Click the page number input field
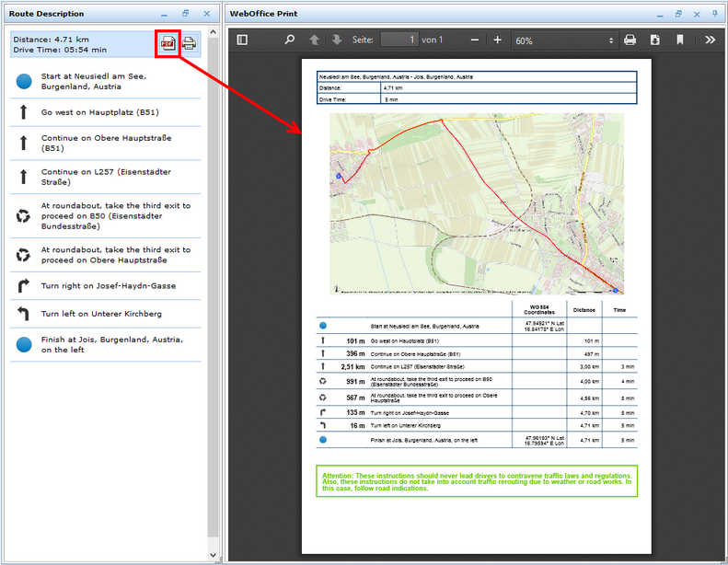 tap(399, 40)
